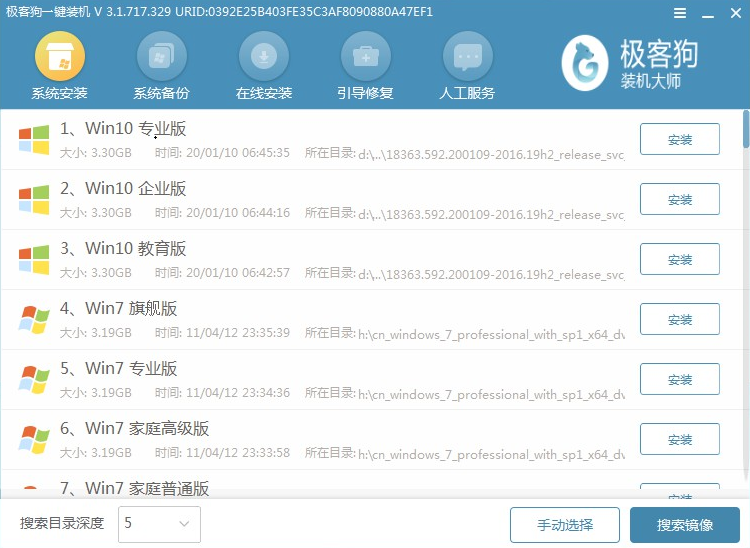Install Win10 教育版

pos(679,260)
